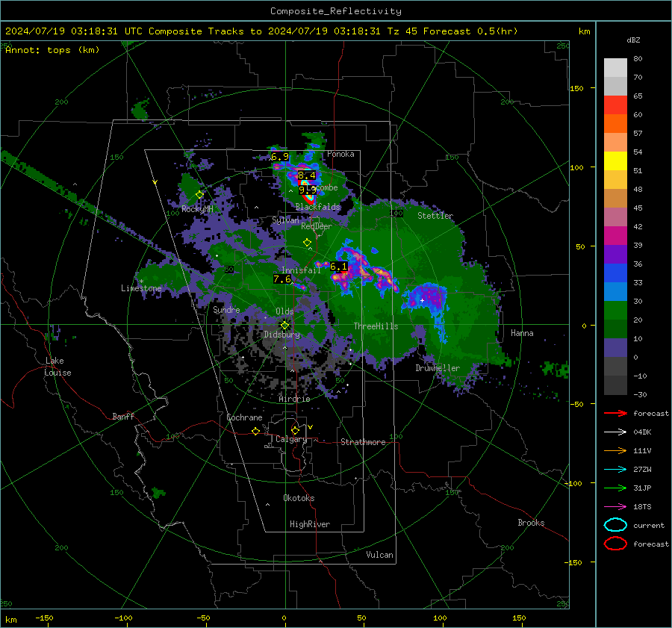The width and height of the screenshot is (672, 628).
Task: Click the red forecast ellipse legend icon
Action: [615, 544]
